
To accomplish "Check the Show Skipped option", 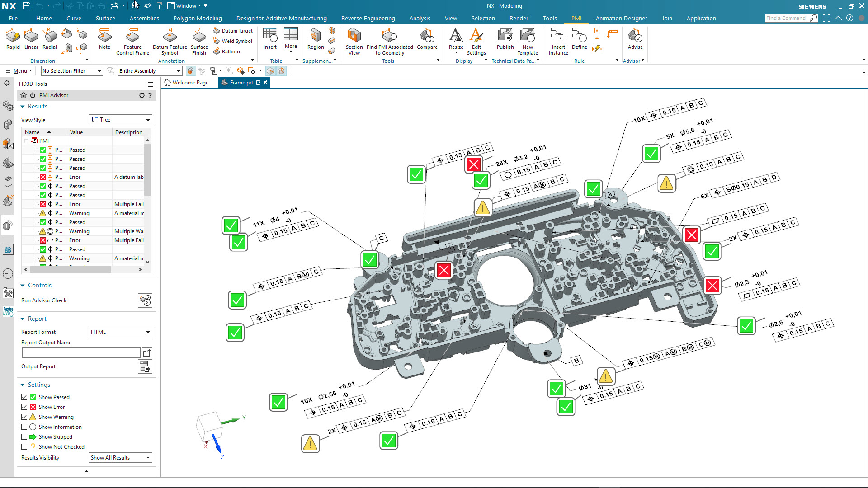I will tap(24, 436).
